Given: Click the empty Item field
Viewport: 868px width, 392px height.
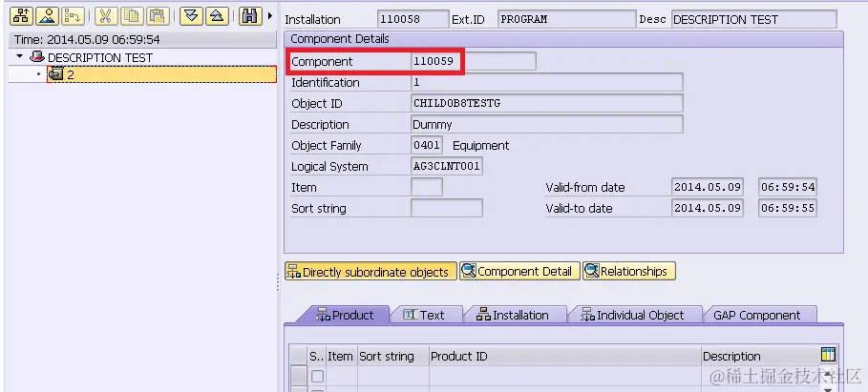Looking at the screenshot, I should (427, 188).
